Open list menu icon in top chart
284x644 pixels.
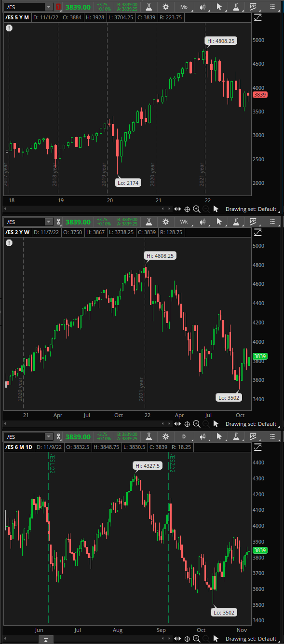tap(273, 7)
